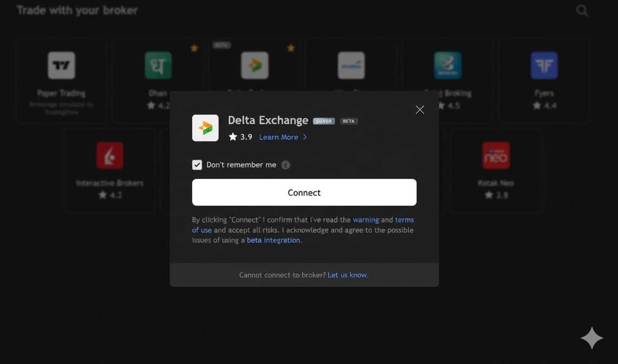Select the Paper Trading logo icon
The height and width of the screenshot is (364, 618).
point(61,65)
